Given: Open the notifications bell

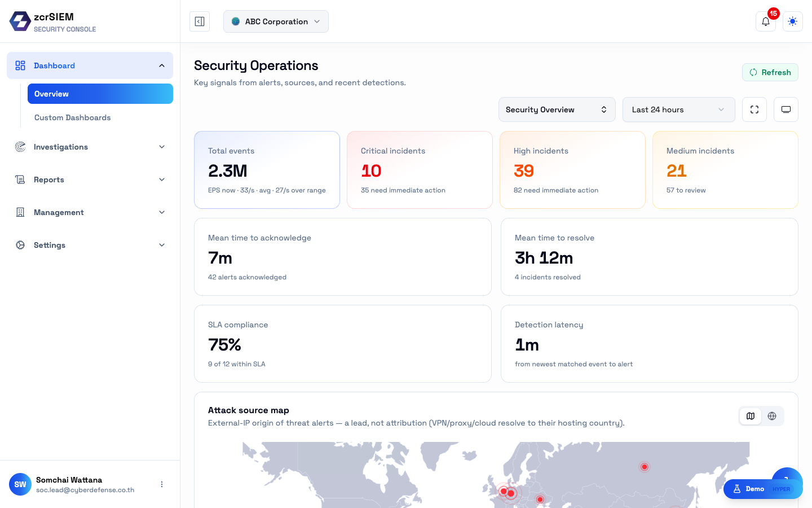Looking at the screenshot, I should (766, 21).
